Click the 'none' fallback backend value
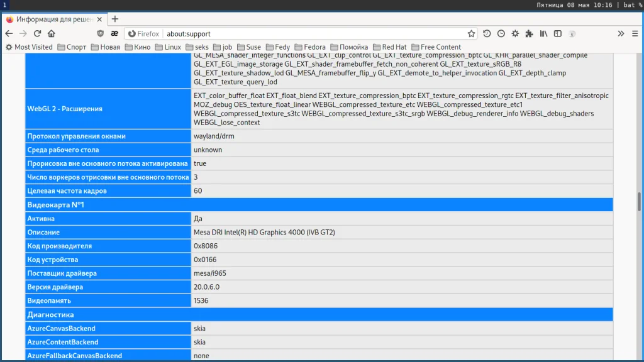 201,356
